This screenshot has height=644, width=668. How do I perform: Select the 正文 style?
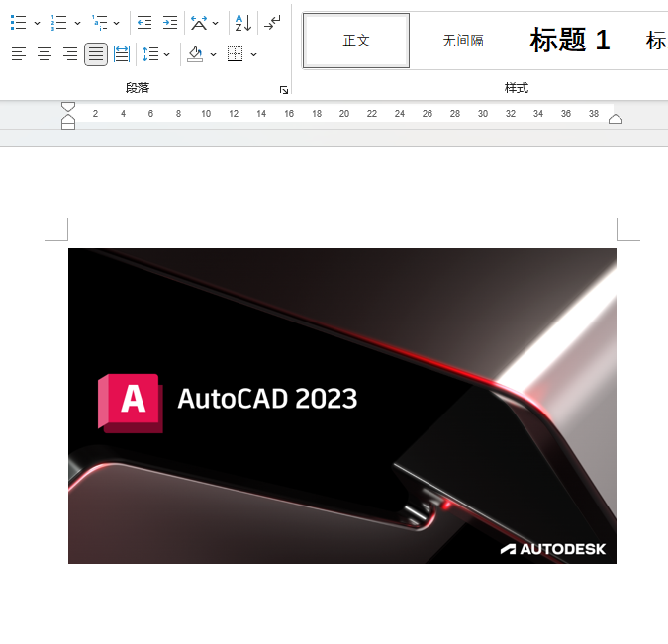(356, 41)
